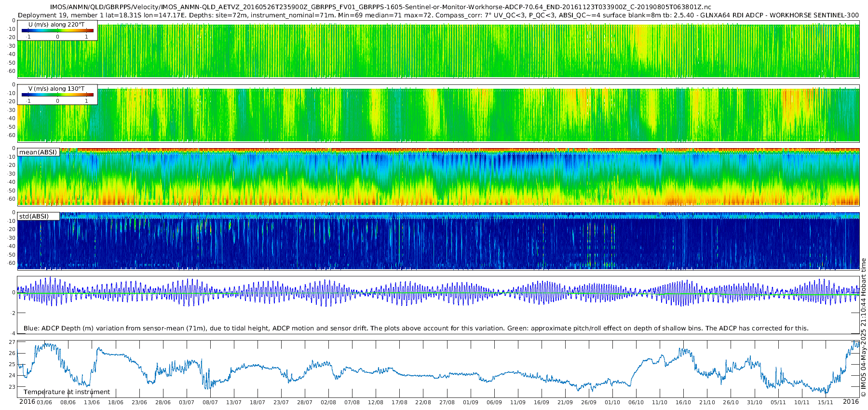Click the '01/10' date tick label
This screenshot has height=410, width=868.
coord(612,402)
